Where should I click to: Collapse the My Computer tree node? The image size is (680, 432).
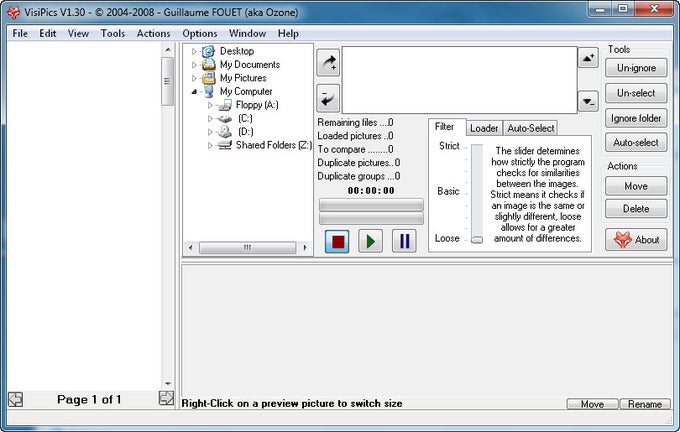click(194, 92)
